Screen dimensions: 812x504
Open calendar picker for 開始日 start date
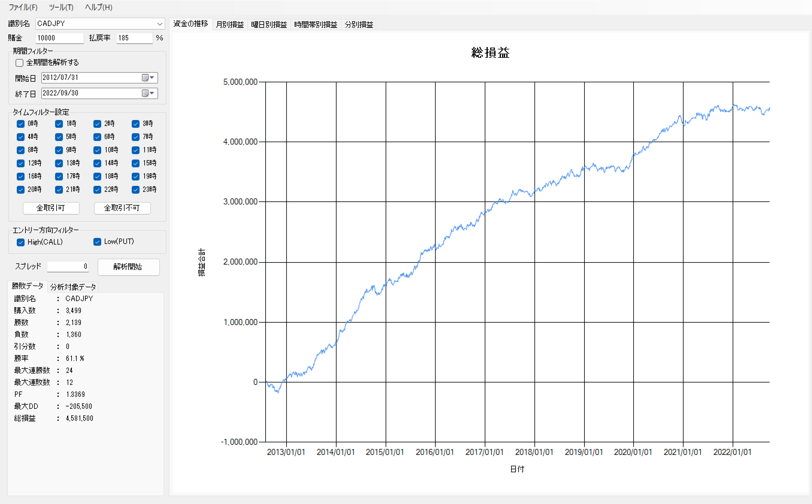(x=145, y=78)
